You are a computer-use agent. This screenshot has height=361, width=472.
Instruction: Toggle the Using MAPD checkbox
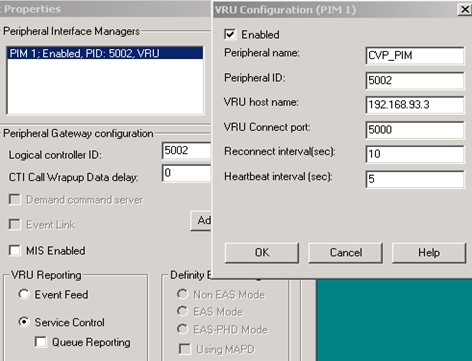click(185, 349)
